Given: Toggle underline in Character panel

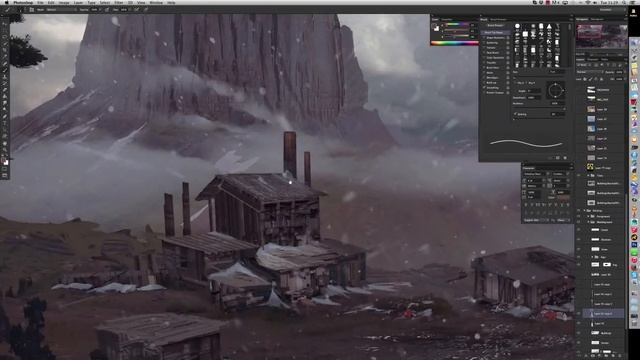Looking at the screenshot, I should point(562,204).
